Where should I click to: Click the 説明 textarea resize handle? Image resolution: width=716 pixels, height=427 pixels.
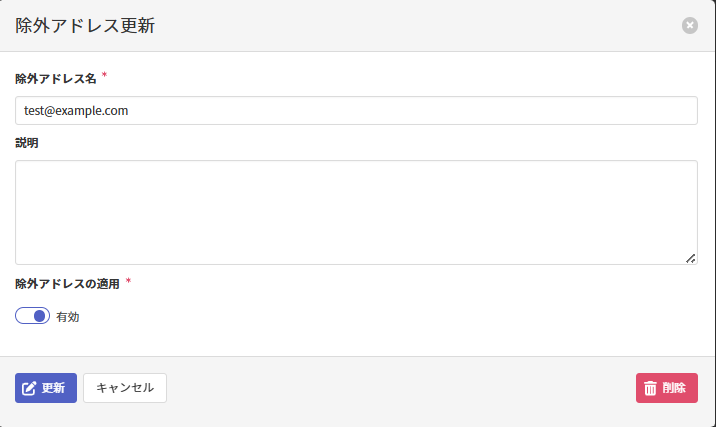(691, 258)
